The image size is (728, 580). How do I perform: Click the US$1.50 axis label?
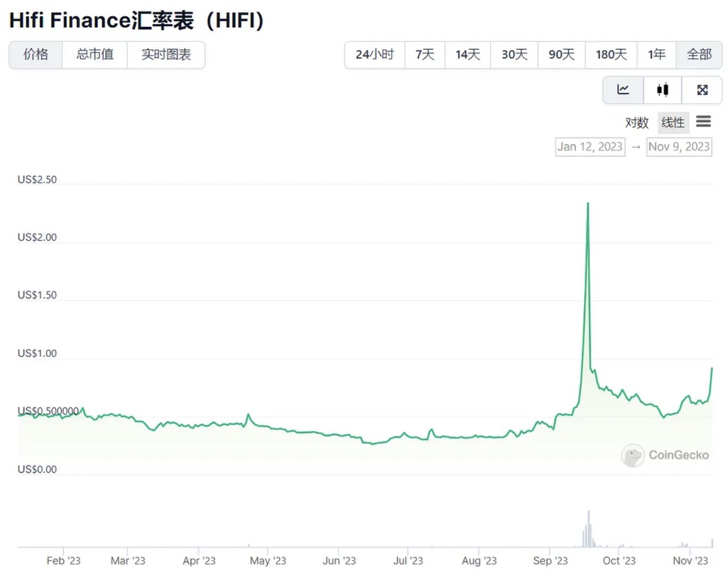click(x=37, y=295)
